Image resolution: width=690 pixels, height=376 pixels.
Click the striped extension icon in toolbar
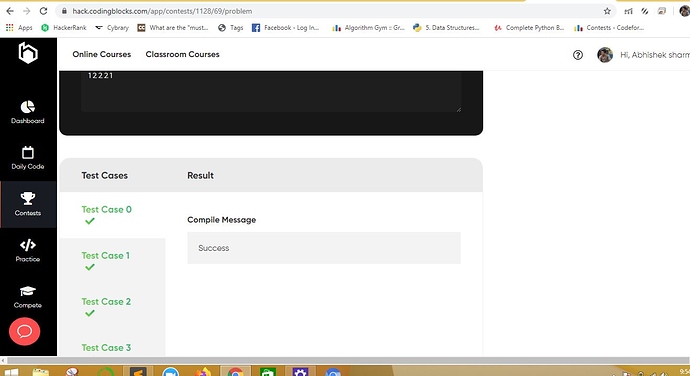pyautogui.click(x=645, y=11)
